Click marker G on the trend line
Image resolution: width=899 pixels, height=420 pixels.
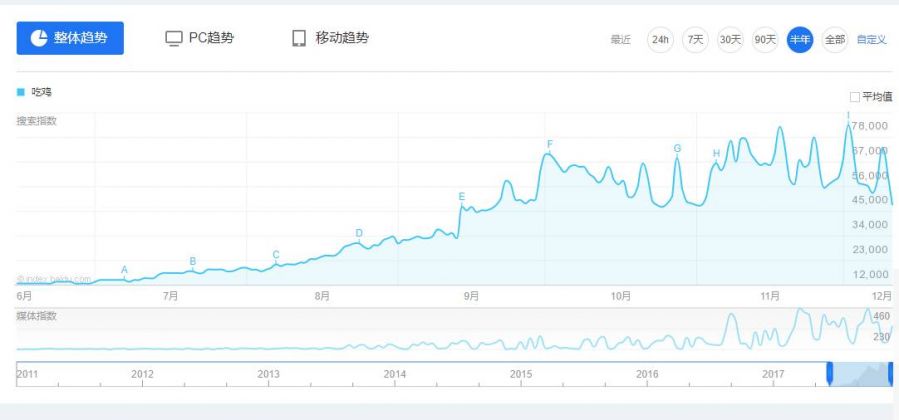coord(677,148)
